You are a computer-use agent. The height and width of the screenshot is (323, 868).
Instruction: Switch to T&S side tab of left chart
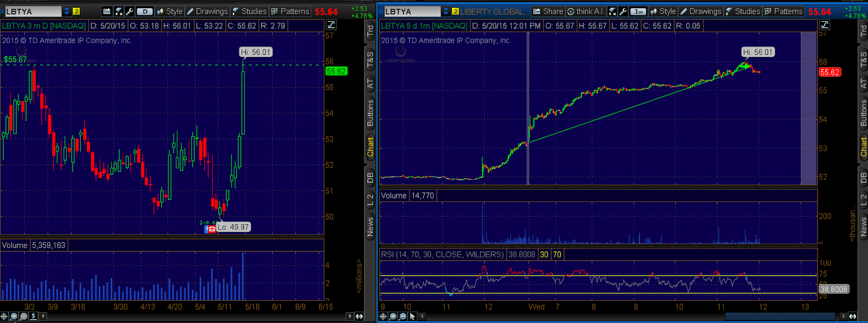coord(371,59)
